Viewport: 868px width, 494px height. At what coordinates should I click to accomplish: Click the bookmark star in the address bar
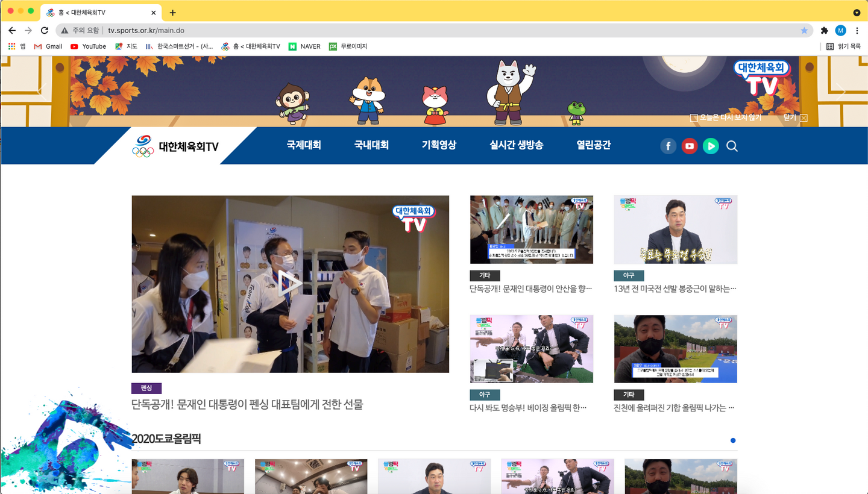(x=804, y=30)
